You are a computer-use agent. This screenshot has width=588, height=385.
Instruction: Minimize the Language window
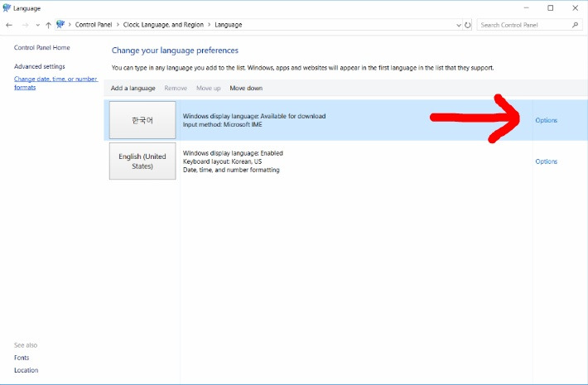click(x=526, y=8)
